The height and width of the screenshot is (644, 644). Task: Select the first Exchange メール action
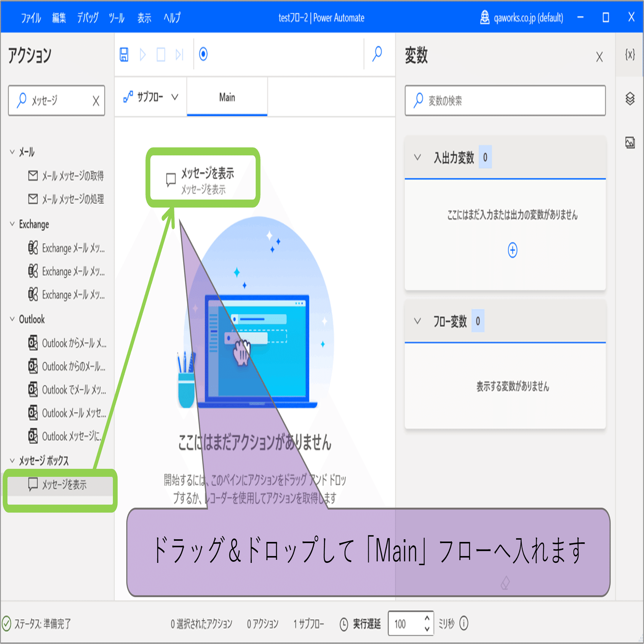click(66, 248)
